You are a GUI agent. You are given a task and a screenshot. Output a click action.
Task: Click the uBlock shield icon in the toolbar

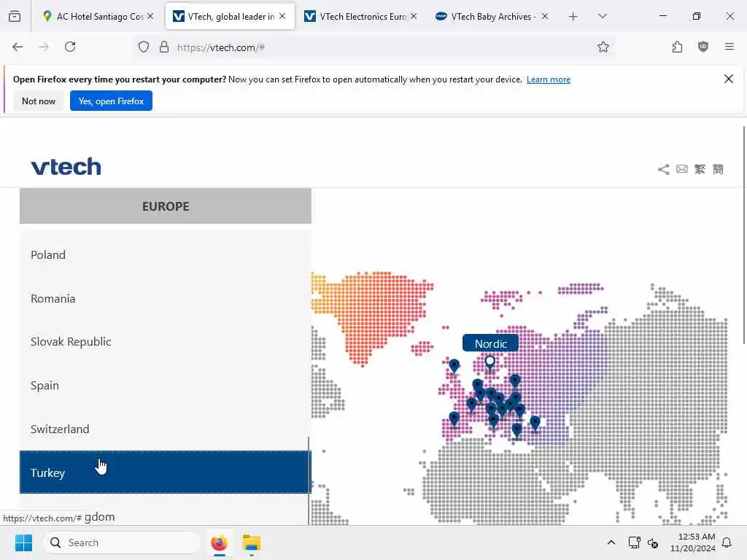(x=703, y=47)
